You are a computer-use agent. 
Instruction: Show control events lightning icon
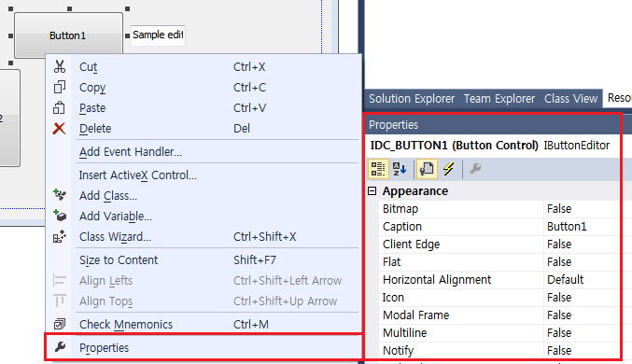(x=449, y=169)
